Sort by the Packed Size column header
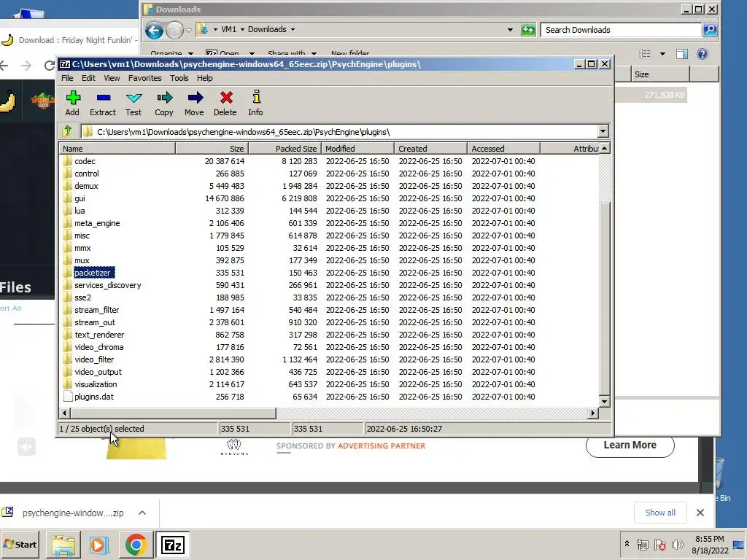This screenshot has height=560, width=747. click(285, 149)
